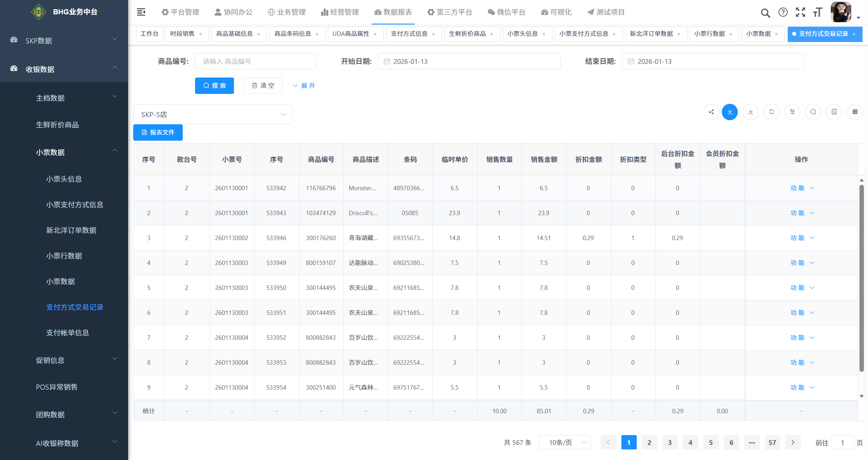Click the font size icon in the header

[818, 12]
